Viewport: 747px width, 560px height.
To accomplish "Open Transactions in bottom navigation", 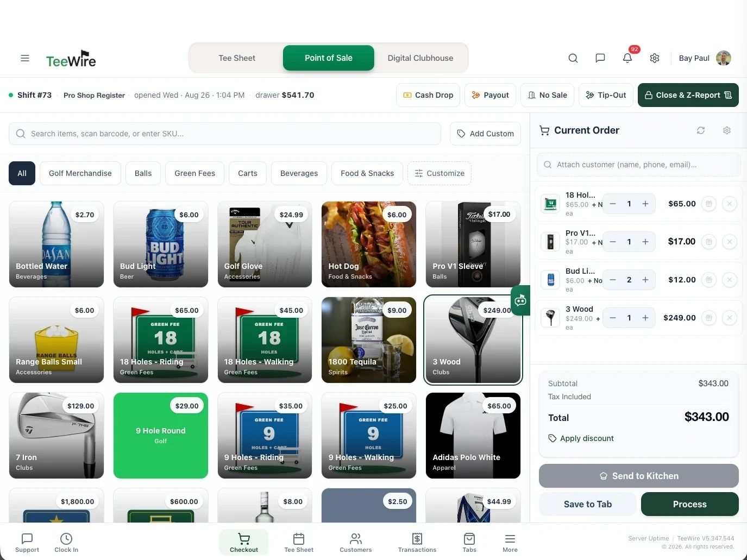I will pyautogui.click(x=417, y=542).
